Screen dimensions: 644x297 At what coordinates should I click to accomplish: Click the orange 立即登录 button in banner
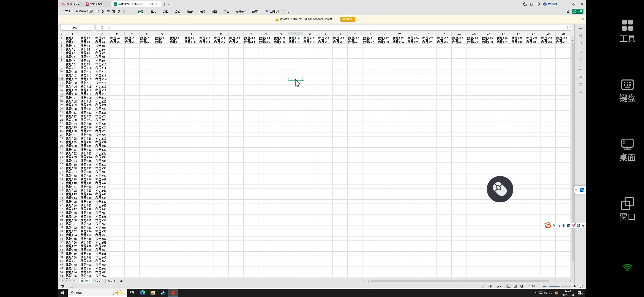(x=348, y=19)
